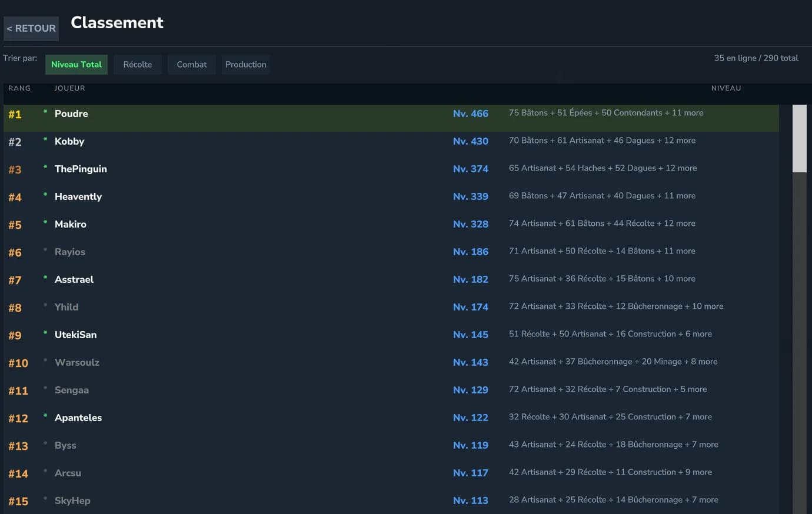812x514 pixels.
Task: Click the '35 en ligne / 290 total' counter
Action: pyautogui.click(x=756, y=58)
